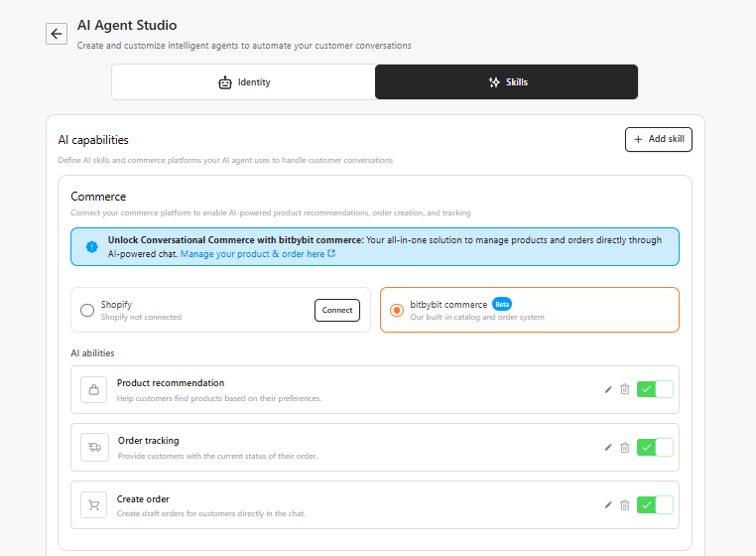Click the info icon in the blue banner
Viewport: 756px width, 556px height.
92,246
